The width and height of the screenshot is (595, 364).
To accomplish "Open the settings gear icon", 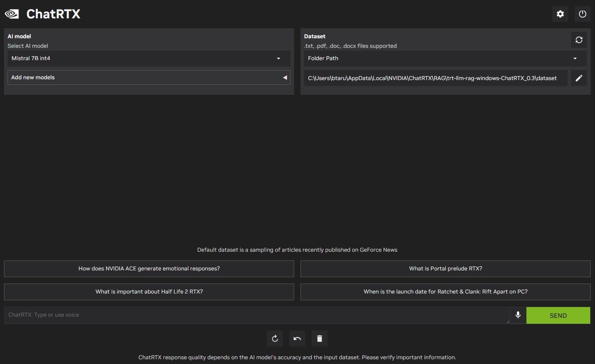I will [x=560, y=14].
